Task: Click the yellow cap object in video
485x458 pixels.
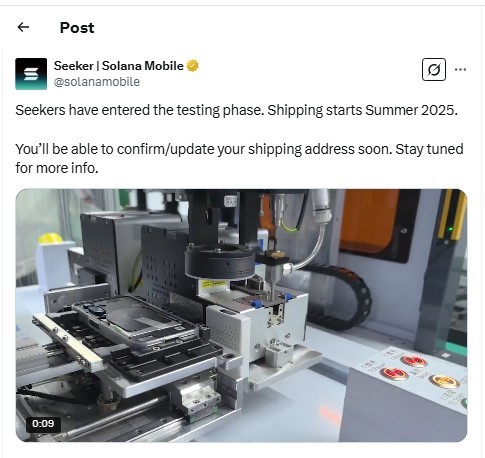Action: 50,238
